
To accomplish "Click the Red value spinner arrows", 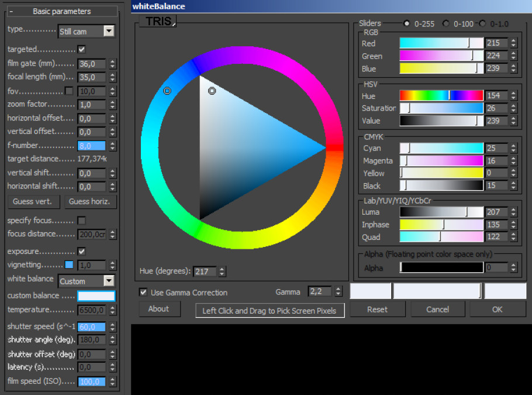I will coord(513,43).
